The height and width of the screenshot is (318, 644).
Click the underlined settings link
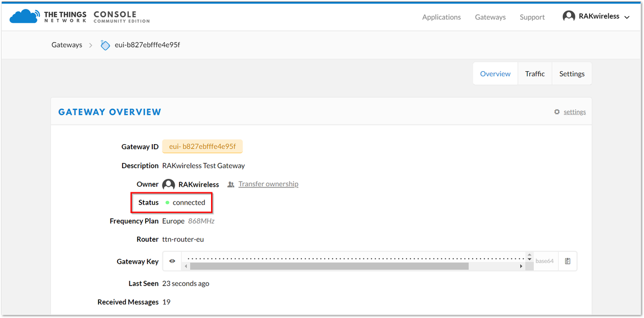pos(575,112)
